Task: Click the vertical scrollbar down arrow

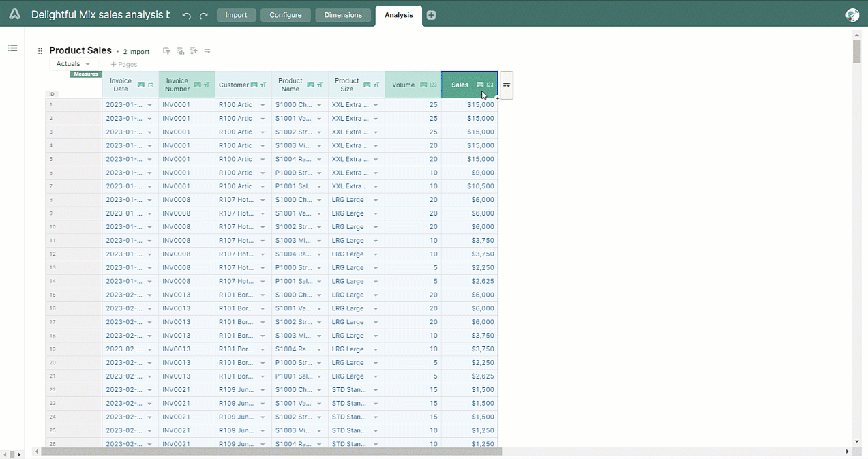Action: tap(856, 441)
